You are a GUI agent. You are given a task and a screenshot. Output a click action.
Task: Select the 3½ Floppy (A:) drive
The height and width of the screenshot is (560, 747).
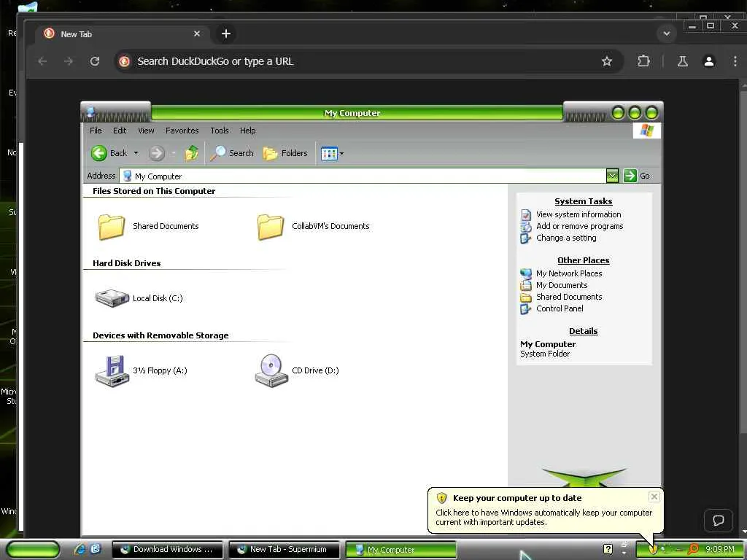tap(112, 370)
